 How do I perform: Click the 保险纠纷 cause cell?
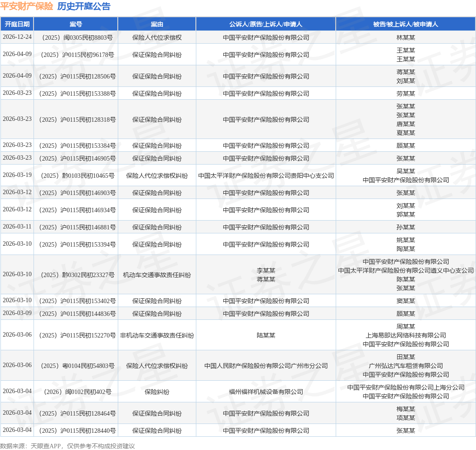(x=157, y=392)
